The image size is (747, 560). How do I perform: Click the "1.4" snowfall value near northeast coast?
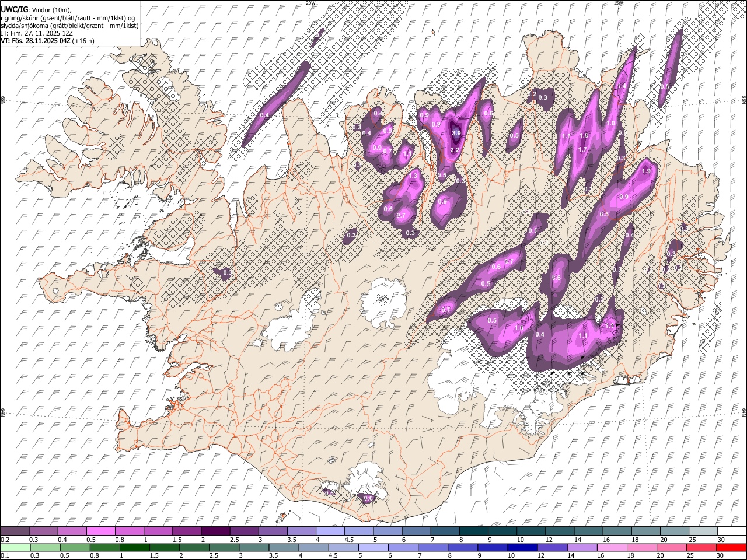point(622,86)
